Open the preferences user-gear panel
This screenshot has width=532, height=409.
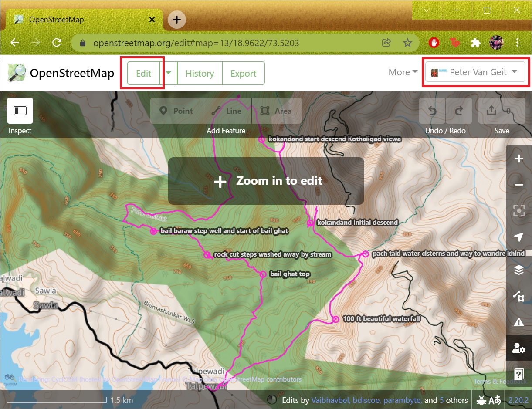point(518,348)
